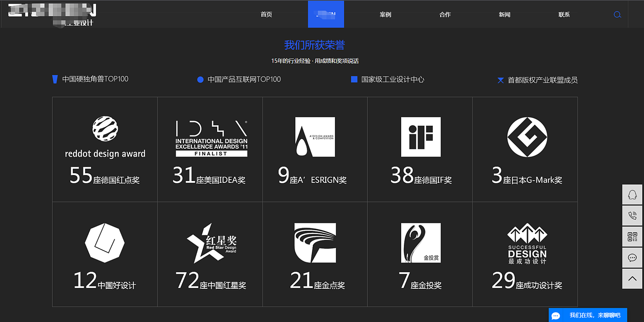
Task: Click the back-to-top arrow button
Action: pyautogui.click(x=632, y=279)
